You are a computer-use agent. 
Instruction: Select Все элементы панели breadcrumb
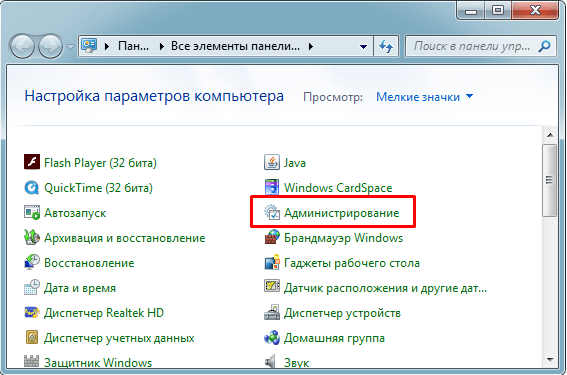tap(235, 46)
